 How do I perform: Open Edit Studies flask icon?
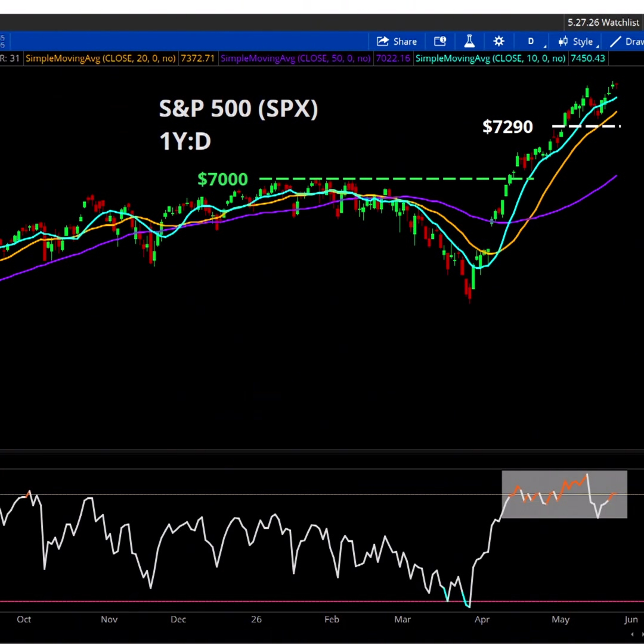click(x=469, y=41)
